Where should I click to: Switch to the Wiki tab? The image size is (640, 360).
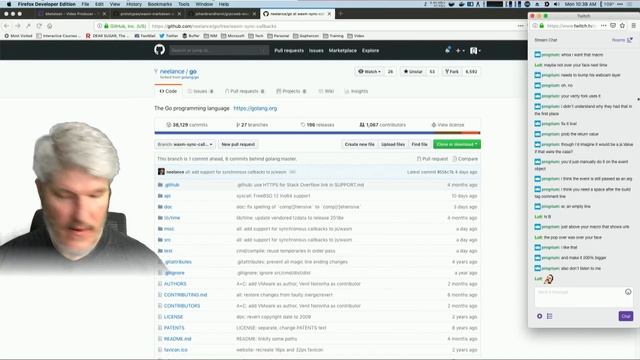pyautogui.click(x=326, y=91)
